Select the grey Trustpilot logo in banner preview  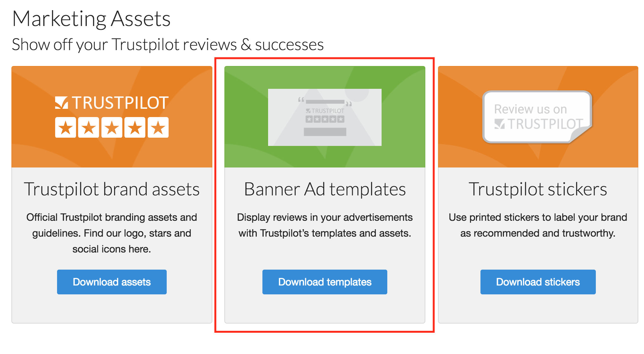(x=325, y=111)
